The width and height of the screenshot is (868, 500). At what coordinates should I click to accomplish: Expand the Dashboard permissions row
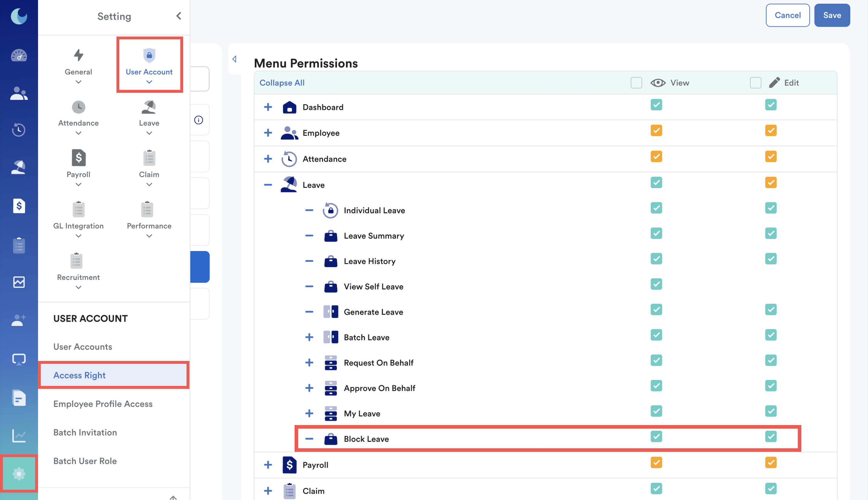[x=268, y=107]
